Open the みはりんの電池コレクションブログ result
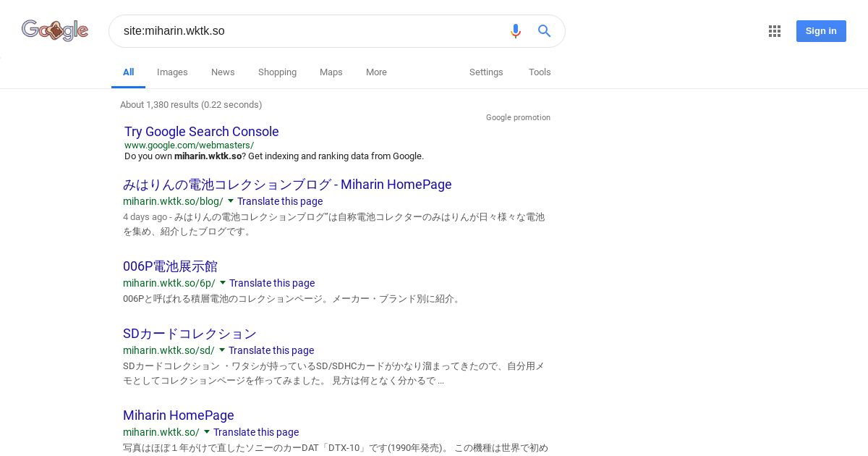The height and width of the screenshot is (456, 868). pos(287,185)
